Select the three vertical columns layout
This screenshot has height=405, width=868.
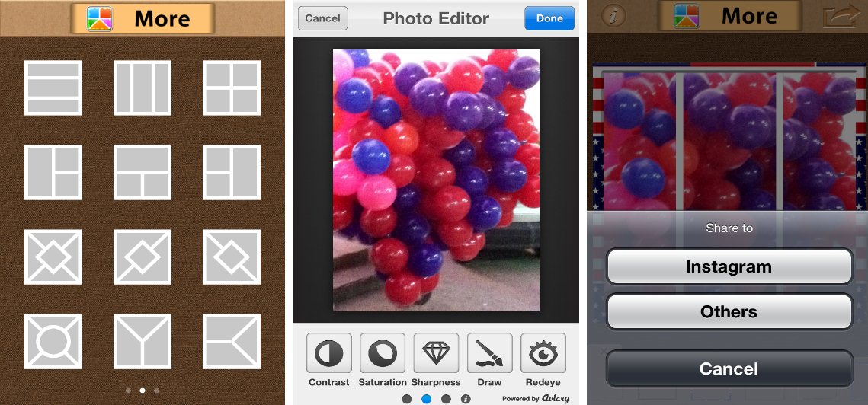pyautogui.click(x=143, y=88)
